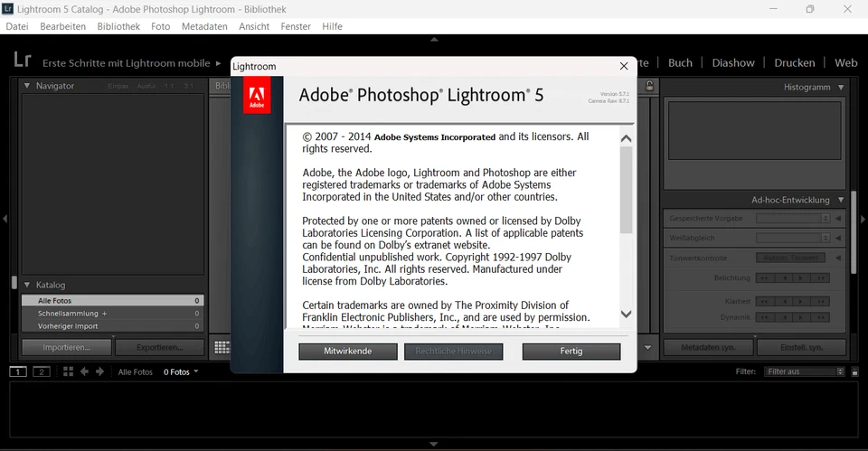Click the Lr identity plate logo

(22, 60)
